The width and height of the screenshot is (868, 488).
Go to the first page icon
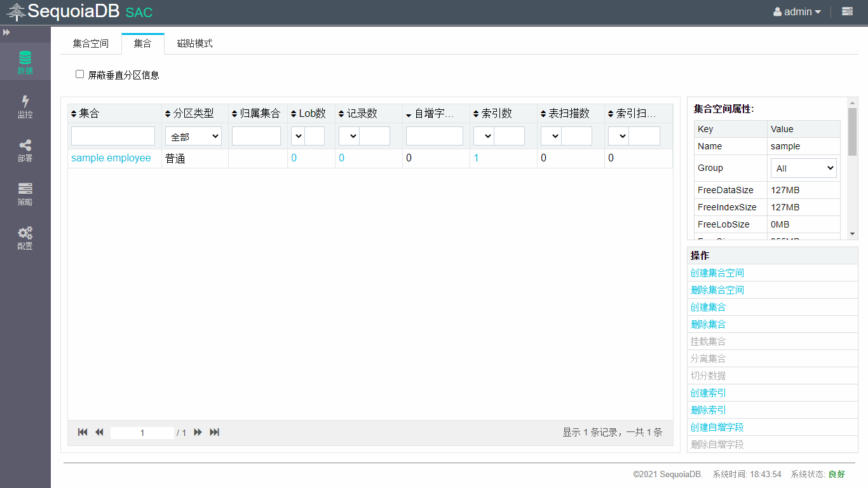pyautogui.click(x=83, y=432)
